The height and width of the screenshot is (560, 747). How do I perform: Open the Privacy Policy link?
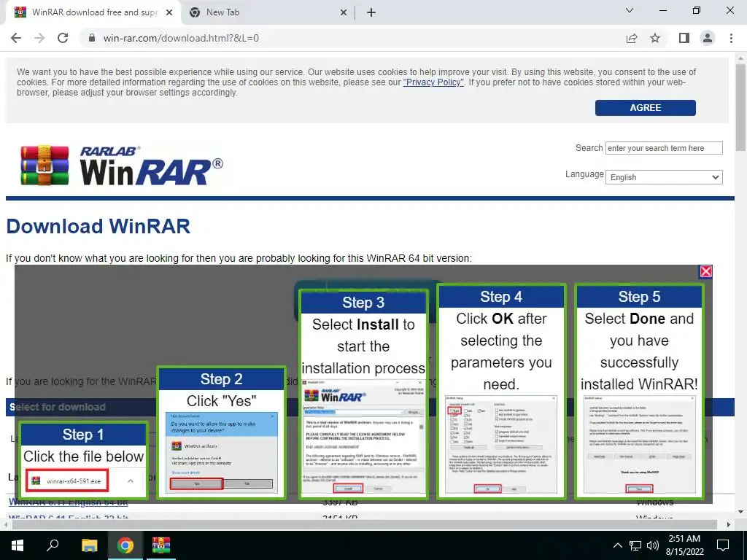click(433, 82)
